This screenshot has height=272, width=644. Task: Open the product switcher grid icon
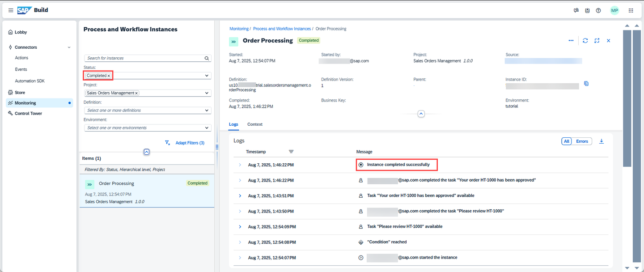point(631,10)
